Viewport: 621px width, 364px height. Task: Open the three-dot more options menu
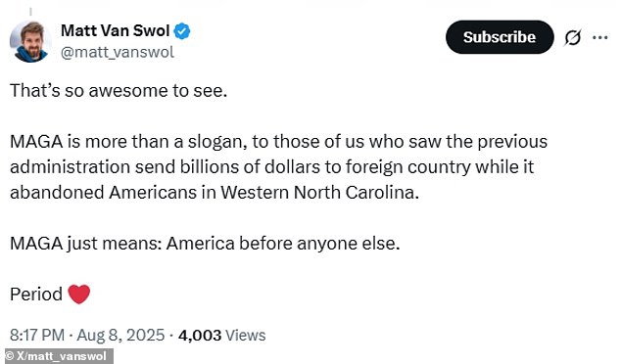(x=600, y=37)
